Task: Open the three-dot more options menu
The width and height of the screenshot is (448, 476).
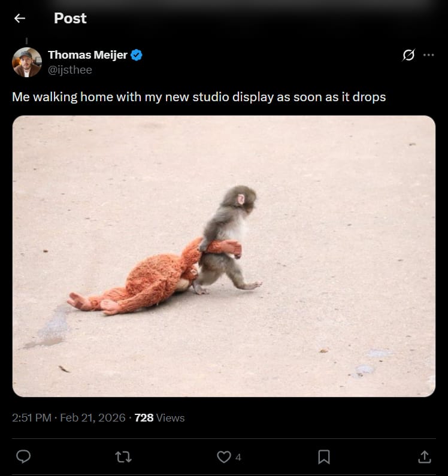Action: tap(428, 55)
